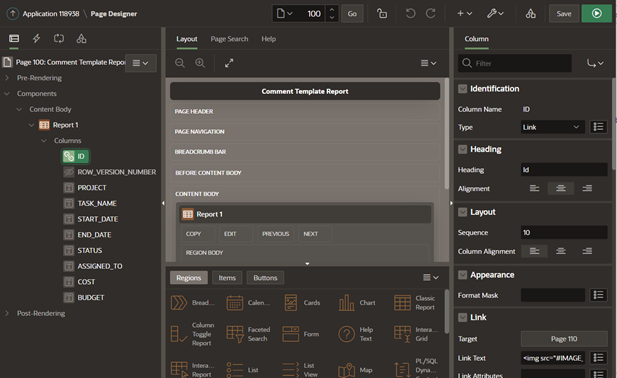This screenshot has height=378, width=617.
Task: Set heading alignment to right
Action: [x=587, y=188]
